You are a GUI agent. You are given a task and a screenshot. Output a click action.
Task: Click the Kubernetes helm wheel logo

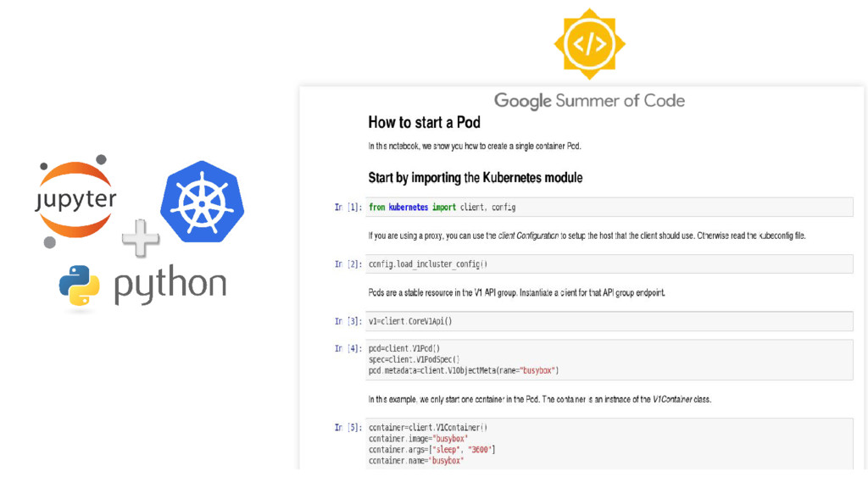[202, 202]
